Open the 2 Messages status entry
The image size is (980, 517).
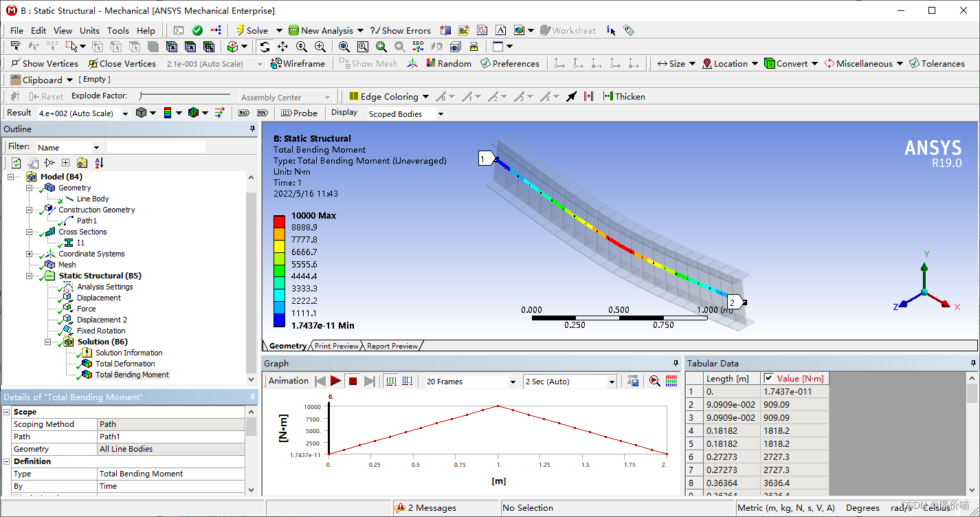click(x=427, y=508)
